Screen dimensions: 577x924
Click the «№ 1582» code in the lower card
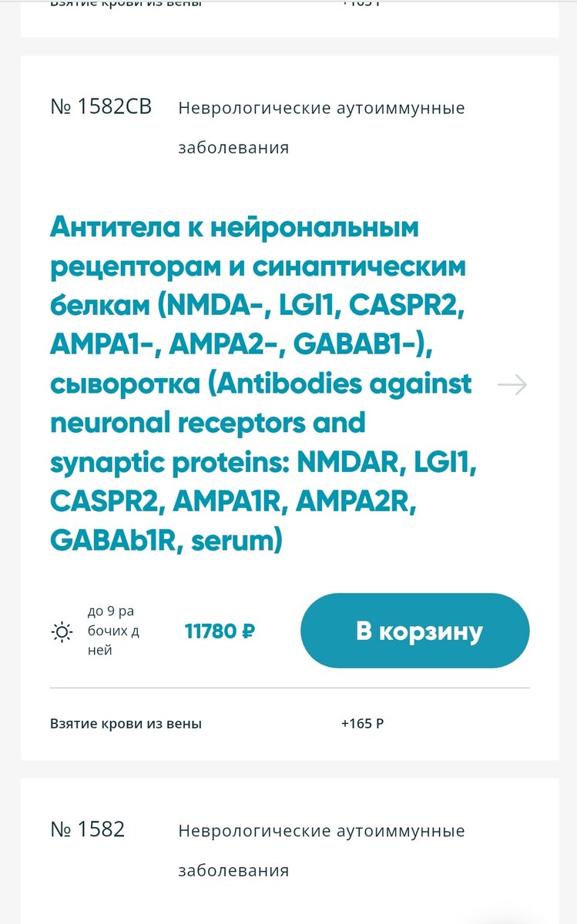point(87,830)
